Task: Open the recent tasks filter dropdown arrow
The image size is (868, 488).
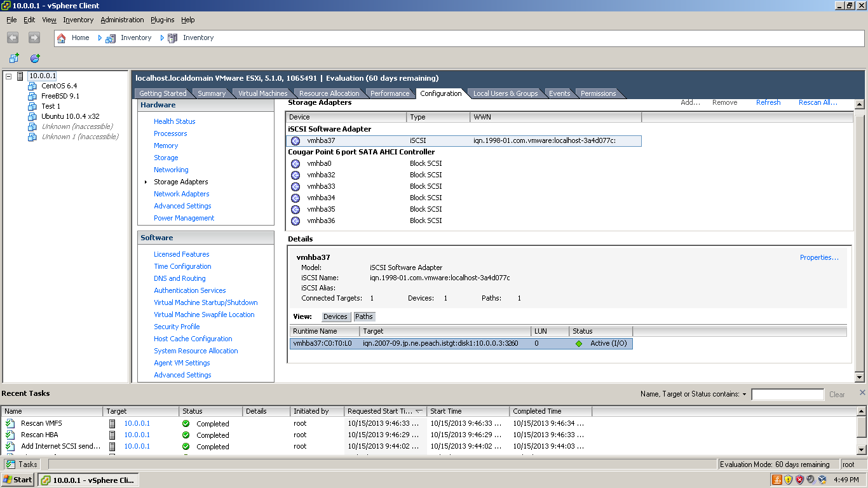Action: point(744,395)
